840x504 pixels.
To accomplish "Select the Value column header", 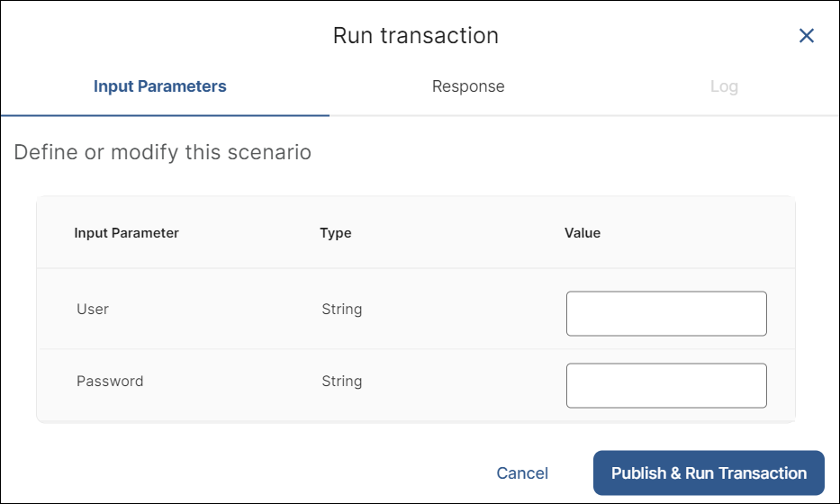I will click(x=583, y=233).
